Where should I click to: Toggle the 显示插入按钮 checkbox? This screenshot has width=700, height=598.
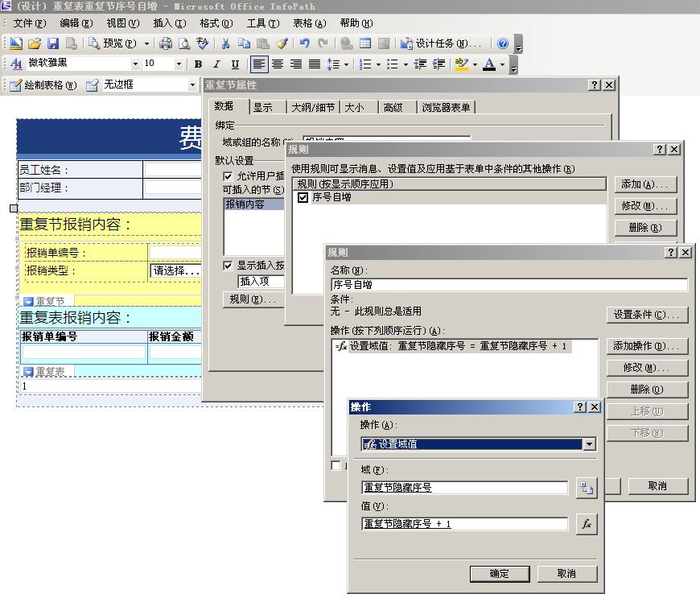pos(229,265)
